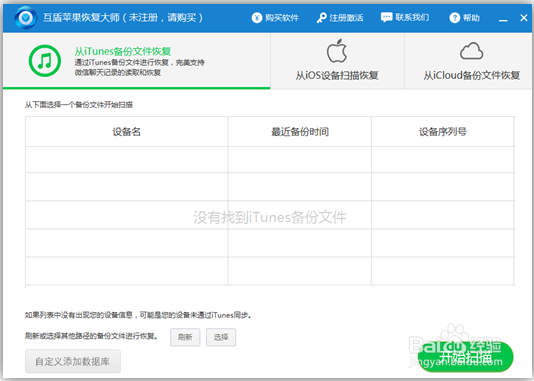Click the green 开始扫描 button
Viewport: 534px width, 381px height.
coord(466,357)
